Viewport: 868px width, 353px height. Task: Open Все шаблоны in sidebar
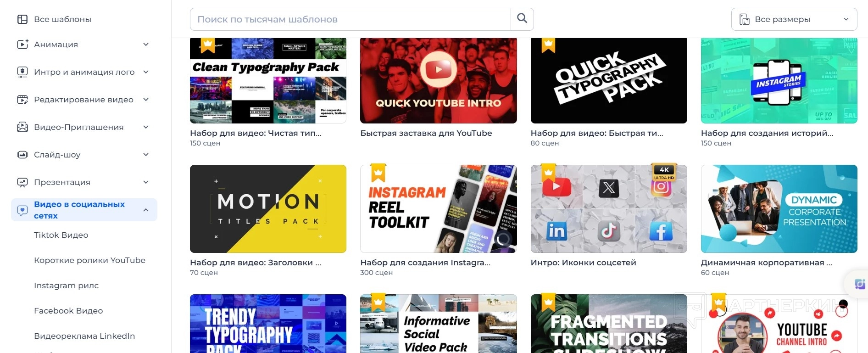(x=62, y=19)
